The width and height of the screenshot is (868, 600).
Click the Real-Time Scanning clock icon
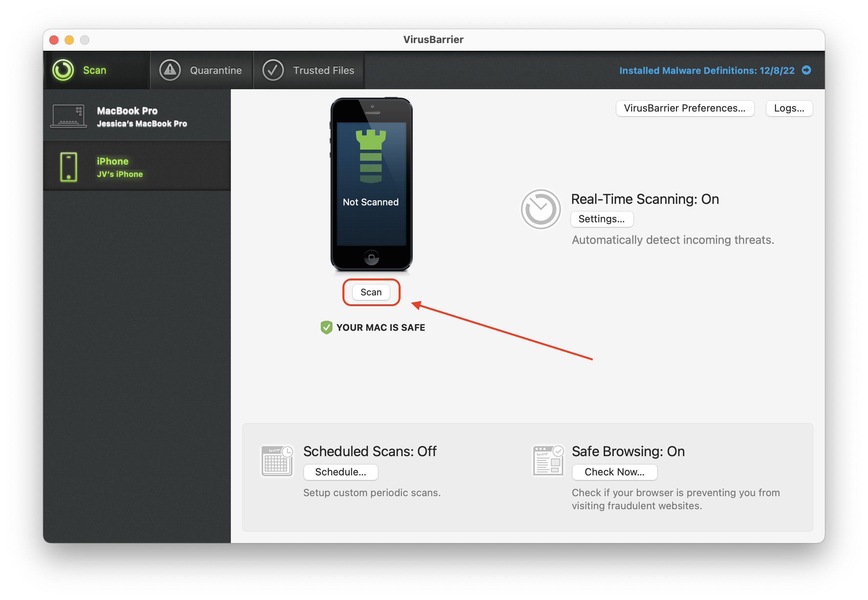(x=541, y=209)
